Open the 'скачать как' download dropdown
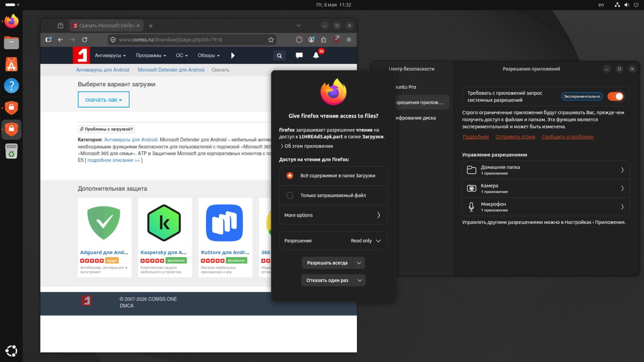This screenshot has height=362, width=644. click(104, 100)
